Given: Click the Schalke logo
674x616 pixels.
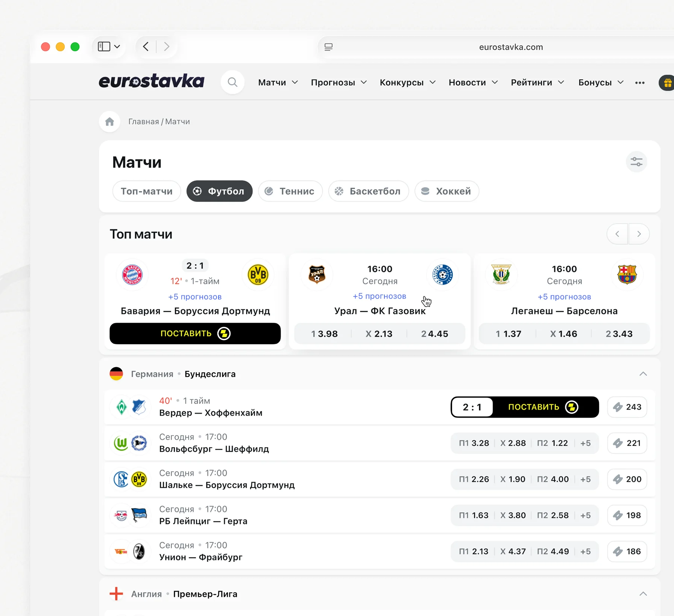Looking at the screenshot, I should 121,479.
